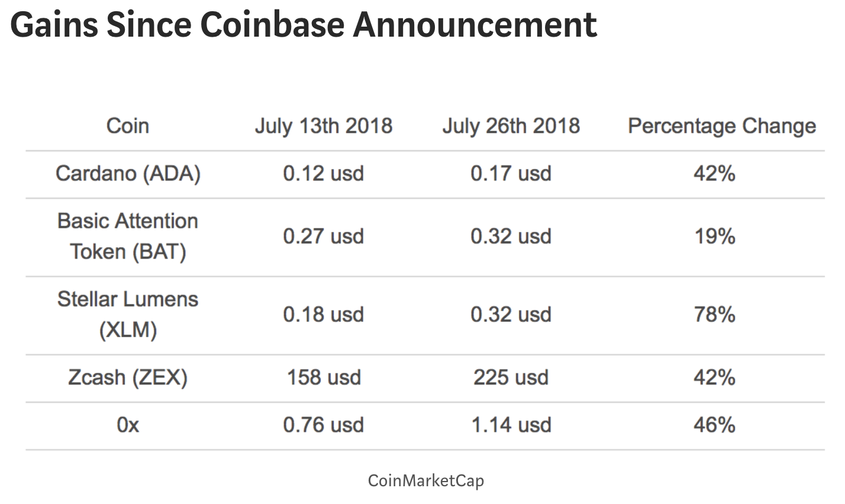
Task: Select the 0.27 usd price cell
Action: click(x=323, y=236)
